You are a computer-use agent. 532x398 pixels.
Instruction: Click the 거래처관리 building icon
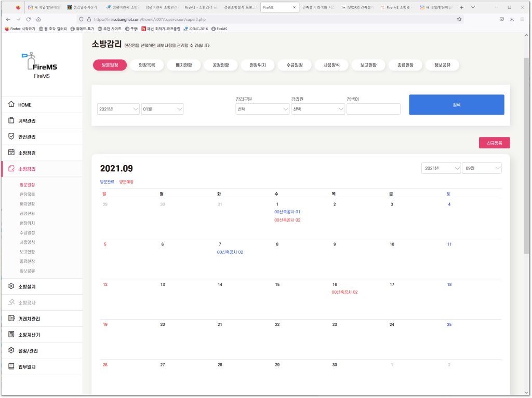(11, 319)
